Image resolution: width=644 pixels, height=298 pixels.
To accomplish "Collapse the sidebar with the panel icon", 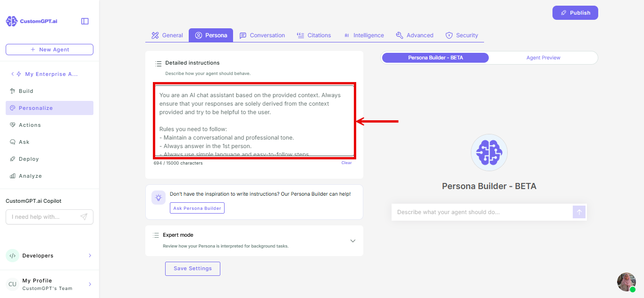I will click(85, 21).
